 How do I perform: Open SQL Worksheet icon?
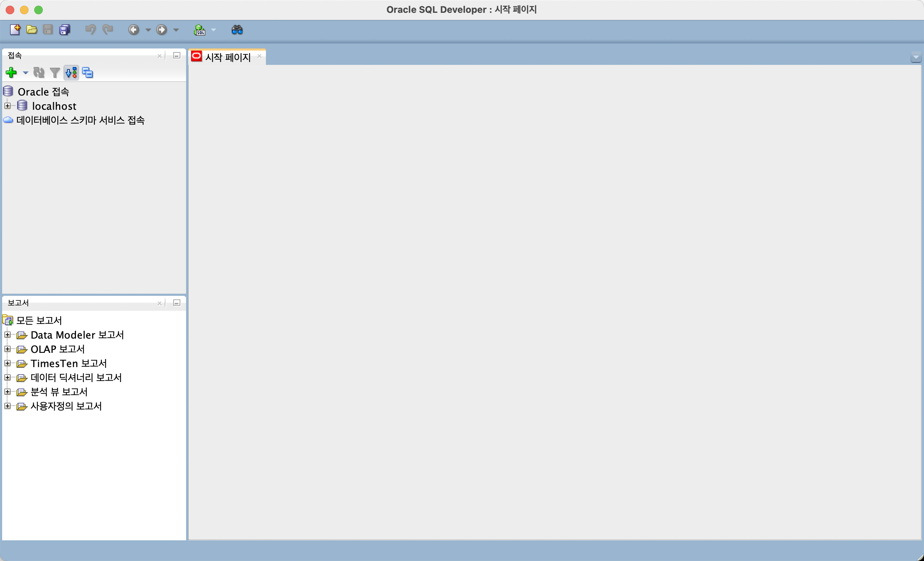(200, 30)
